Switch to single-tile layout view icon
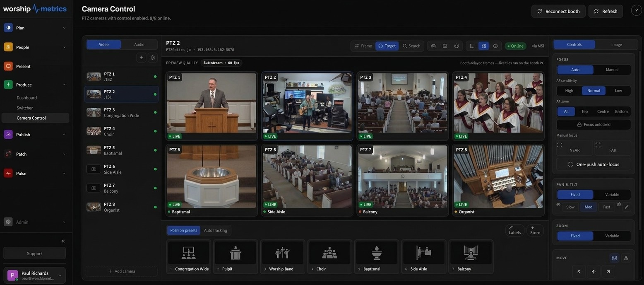 pos(472,46)
